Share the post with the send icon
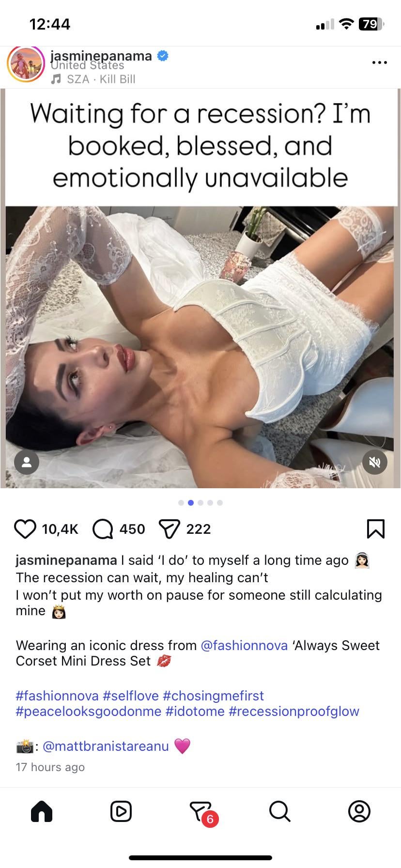401x868 pixels. click(170, 529)
